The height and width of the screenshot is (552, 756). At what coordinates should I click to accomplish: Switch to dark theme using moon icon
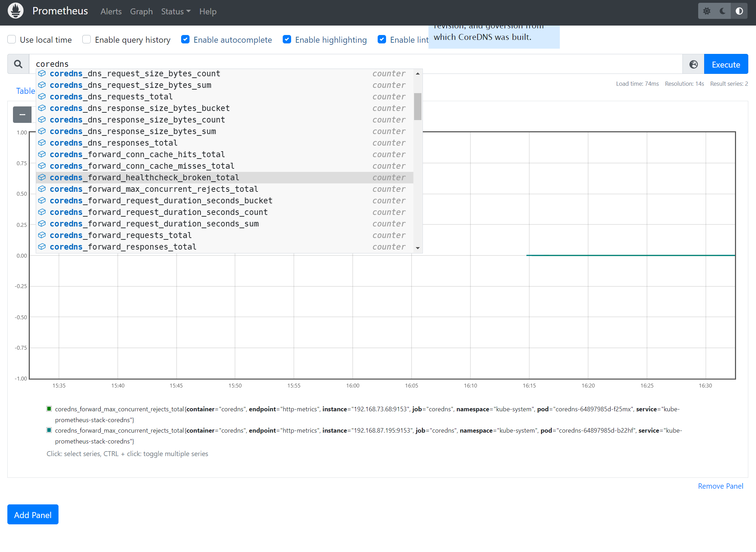click(723, 11)
